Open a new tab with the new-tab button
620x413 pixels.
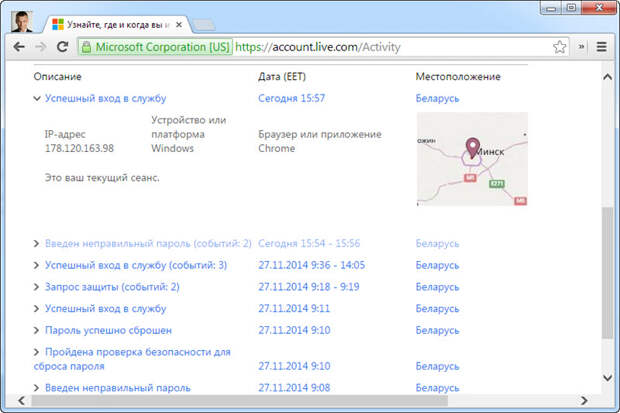tap(204, 25)
